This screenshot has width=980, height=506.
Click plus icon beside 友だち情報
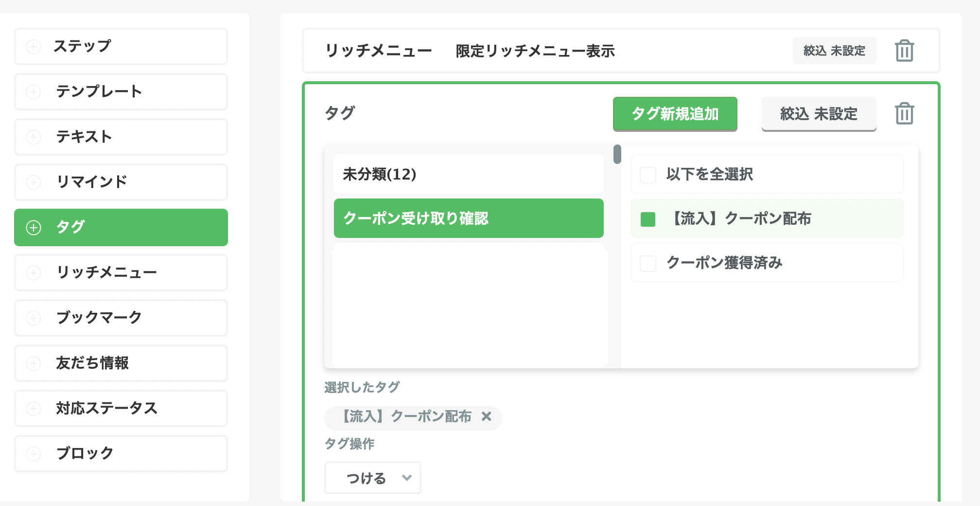tap(34, 363)
